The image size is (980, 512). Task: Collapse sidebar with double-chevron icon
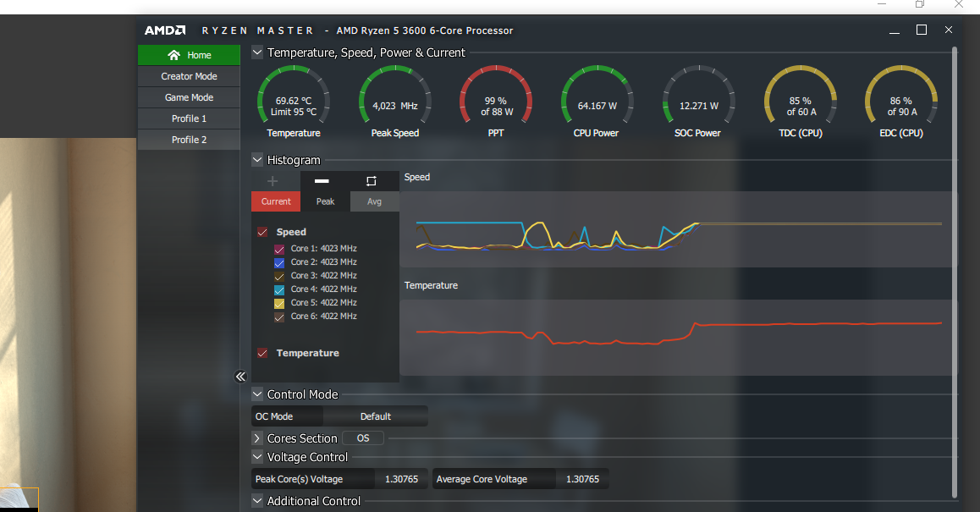(x=240, y=377)
